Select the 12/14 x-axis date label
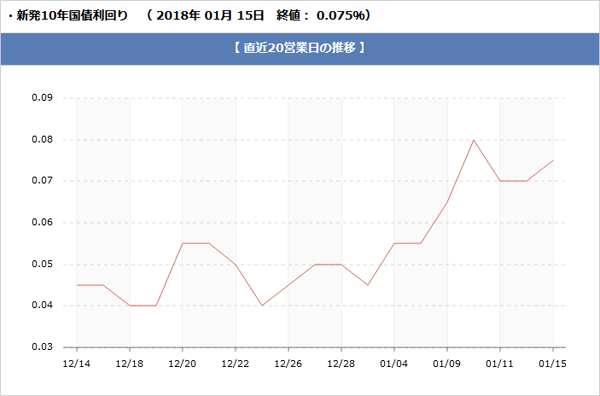 (x=77, y=363)
